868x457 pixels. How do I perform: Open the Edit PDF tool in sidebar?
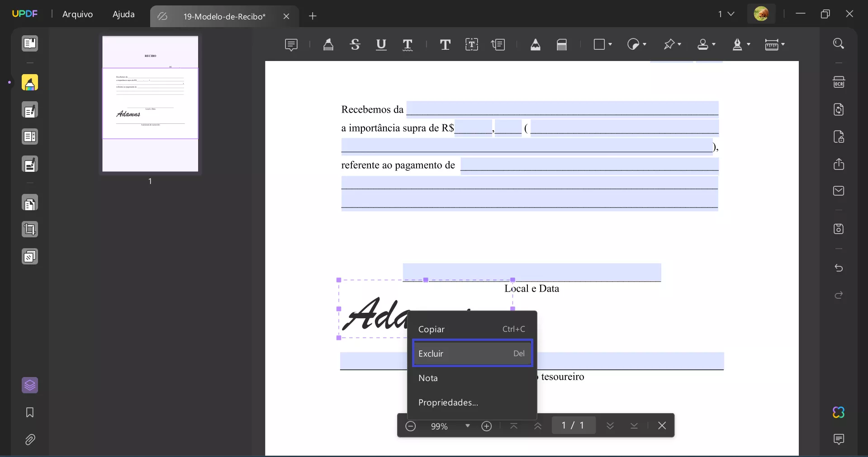click(x=30, y=110)
